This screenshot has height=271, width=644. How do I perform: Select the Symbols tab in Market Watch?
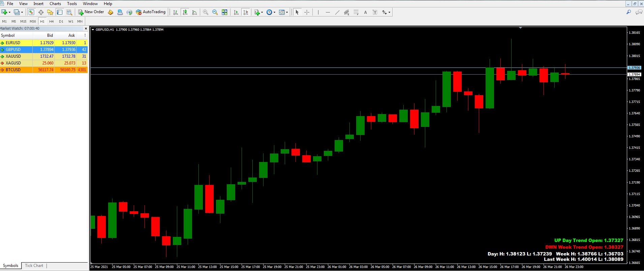[11, 266]
